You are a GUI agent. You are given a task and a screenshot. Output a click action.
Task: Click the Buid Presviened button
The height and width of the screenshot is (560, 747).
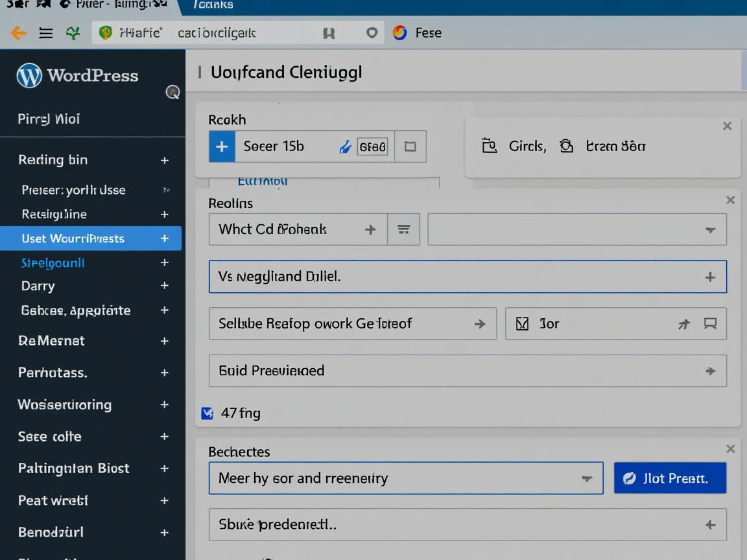pos(467,371)
